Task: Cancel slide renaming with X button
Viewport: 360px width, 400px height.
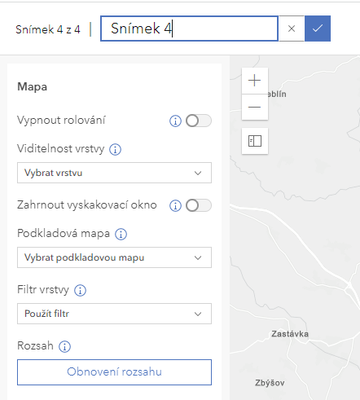Action: [x=292, y=29]
